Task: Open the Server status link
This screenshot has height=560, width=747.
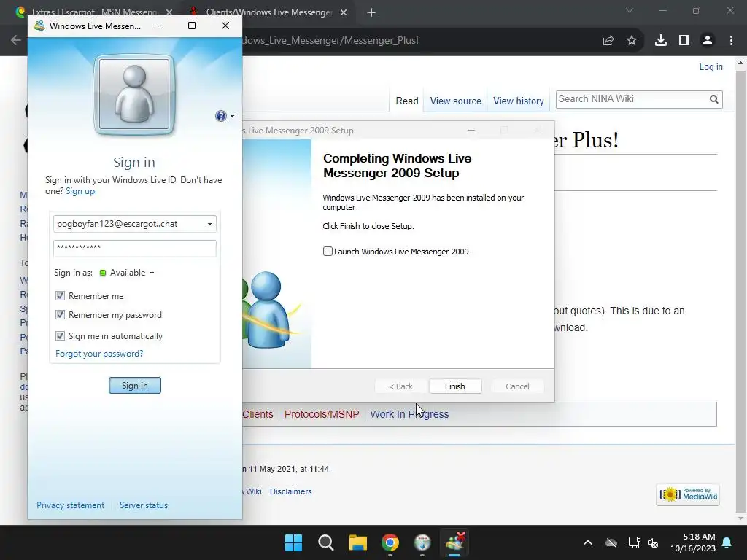Action: tap(144, 505)
